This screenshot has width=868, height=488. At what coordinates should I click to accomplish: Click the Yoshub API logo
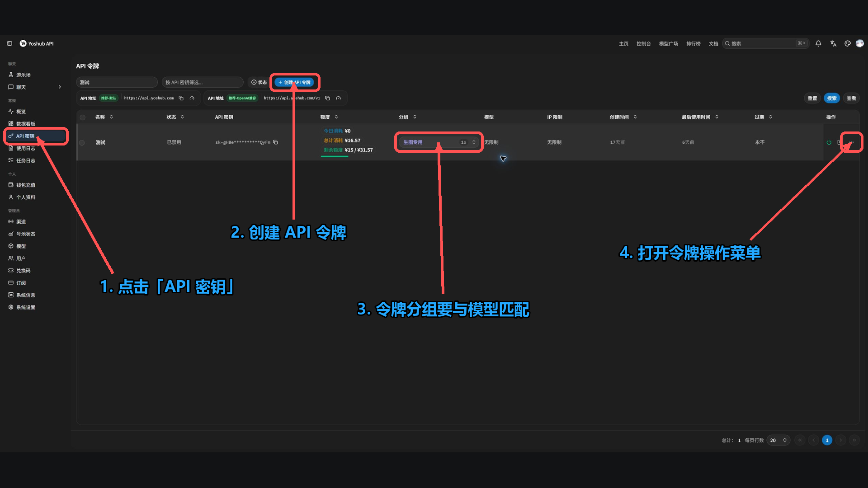click(37, 43)
